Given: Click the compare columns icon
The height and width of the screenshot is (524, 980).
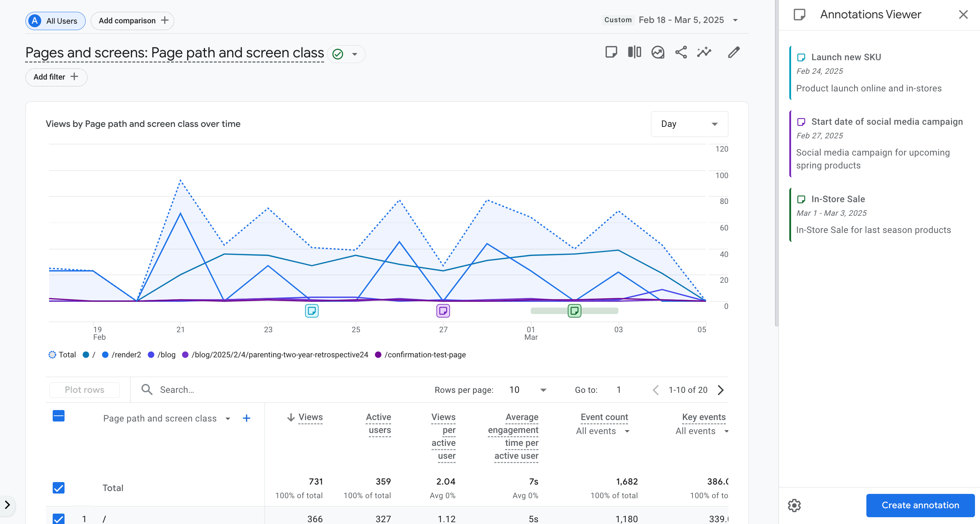Looking at the screenshot, I should pyautogui.click(x=634, y=52).
